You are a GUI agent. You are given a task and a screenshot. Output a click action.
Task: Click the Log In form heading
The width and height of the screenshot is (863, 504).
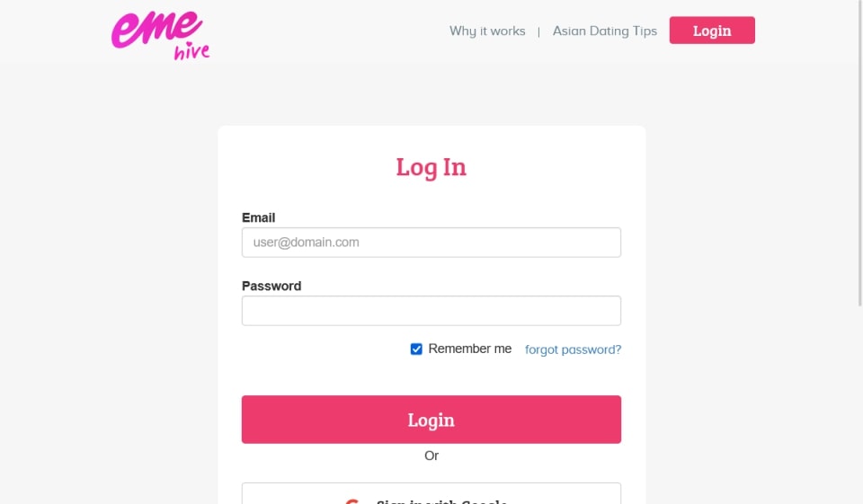click(431, 167)
